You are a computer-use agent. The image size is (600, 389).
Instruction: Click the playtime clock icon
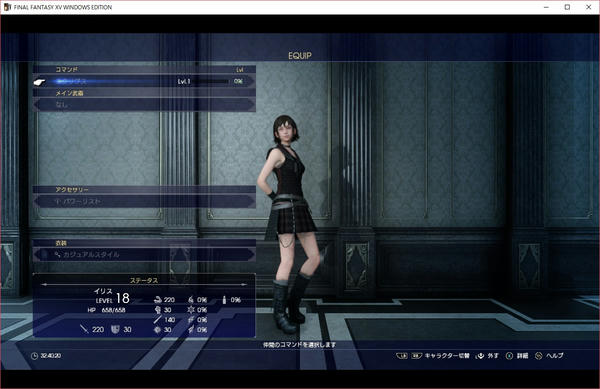tap(34, 356)
